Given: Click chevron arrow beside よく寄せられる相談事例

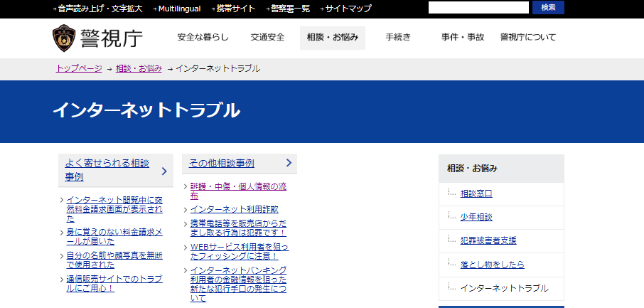Looking at the screenshot, I should click(163, 171).
